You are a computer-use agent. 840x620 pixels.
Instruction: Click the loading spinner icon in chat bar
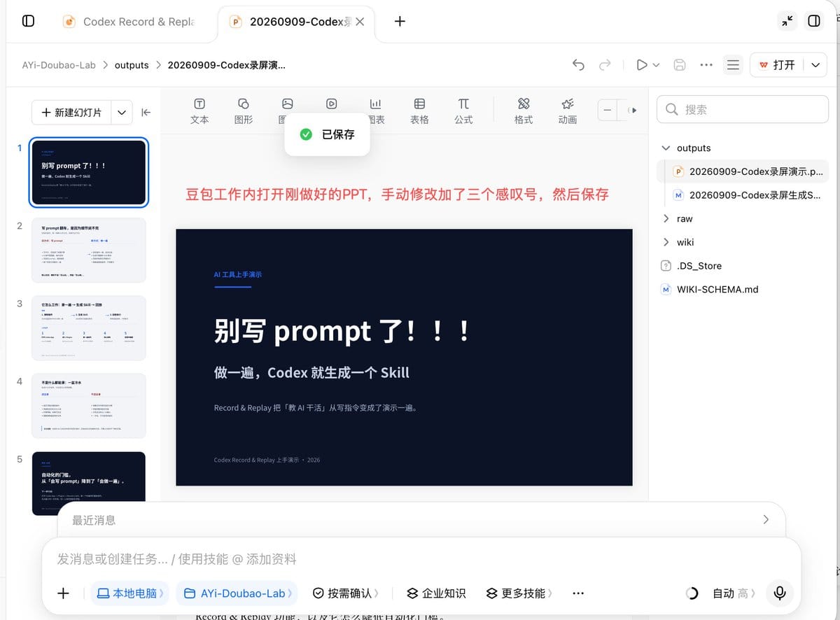click(x=692, y=593)
